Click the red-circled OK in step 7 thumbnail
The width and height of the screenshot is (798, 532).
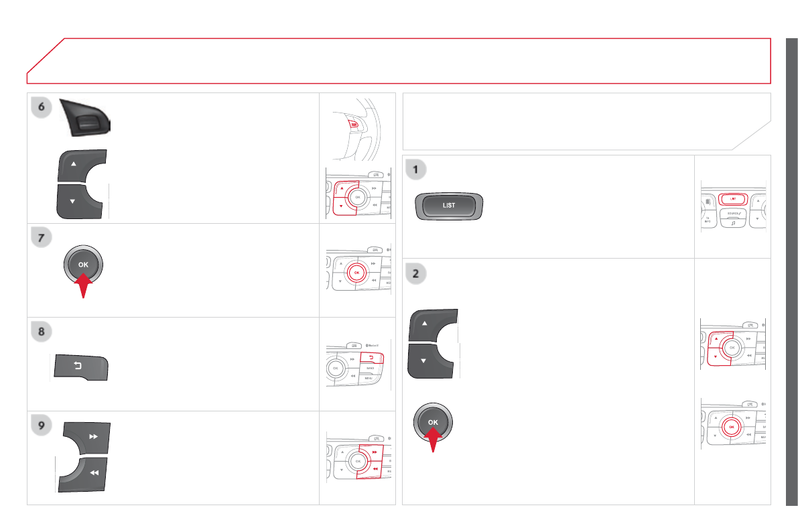(x=357, y=273)
